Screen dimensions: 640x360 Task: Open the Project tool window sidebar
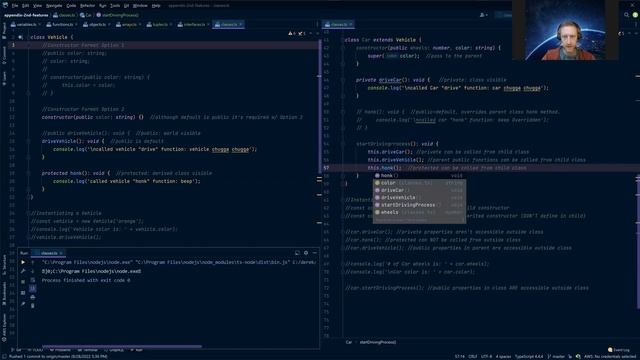pos(4,31)
